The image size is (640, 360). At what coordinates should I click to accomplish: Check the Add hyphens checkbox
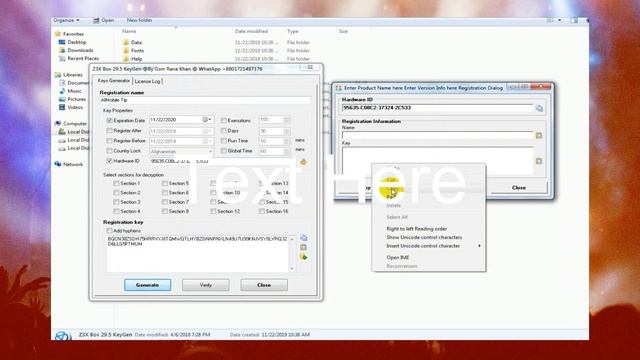click(x=109, y=231)
